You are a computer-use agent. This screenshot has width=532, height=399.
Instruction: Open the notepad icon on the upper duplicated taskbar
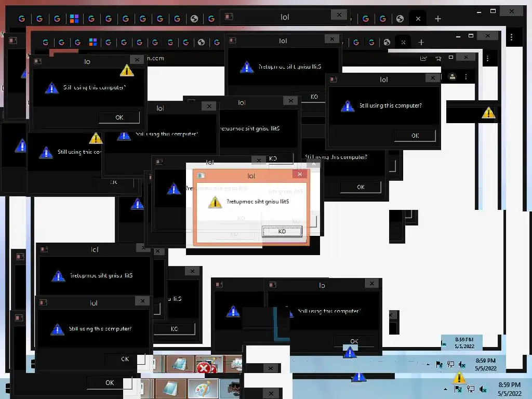pyautogui.click(x=179, y=364)
